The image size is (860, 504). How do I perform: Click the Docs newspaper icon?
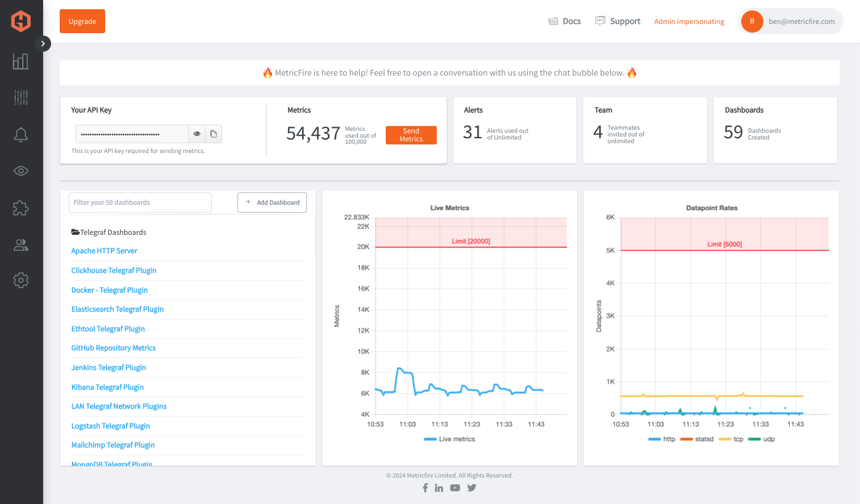coord(553,22)
